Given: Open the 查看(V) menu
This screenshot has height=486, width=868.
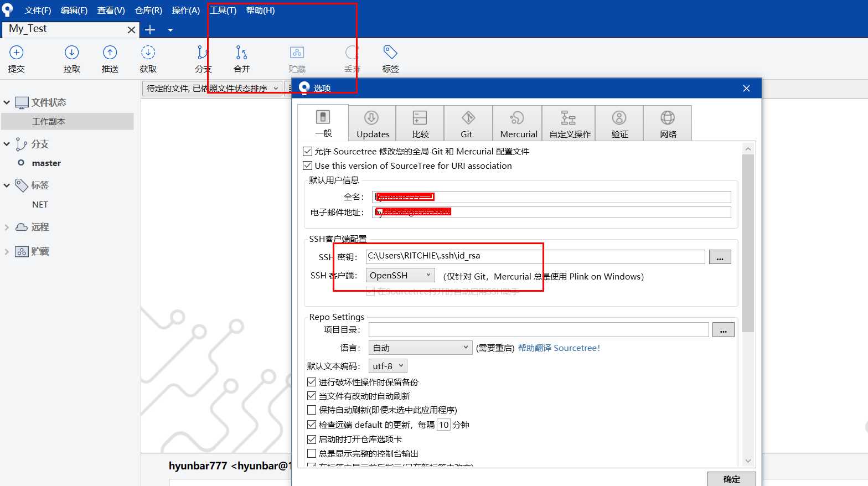Looking at the screenshot, I should 111,11.
